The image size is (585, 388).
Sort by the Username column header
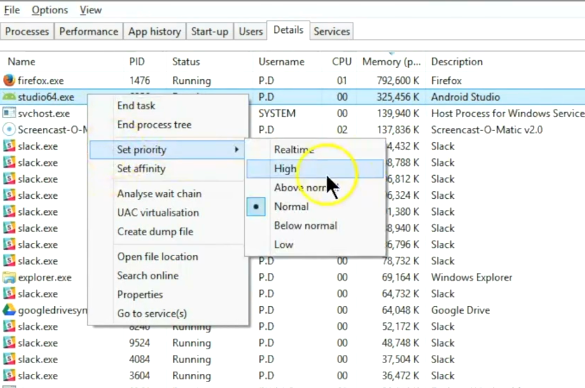tap(281, 62)
